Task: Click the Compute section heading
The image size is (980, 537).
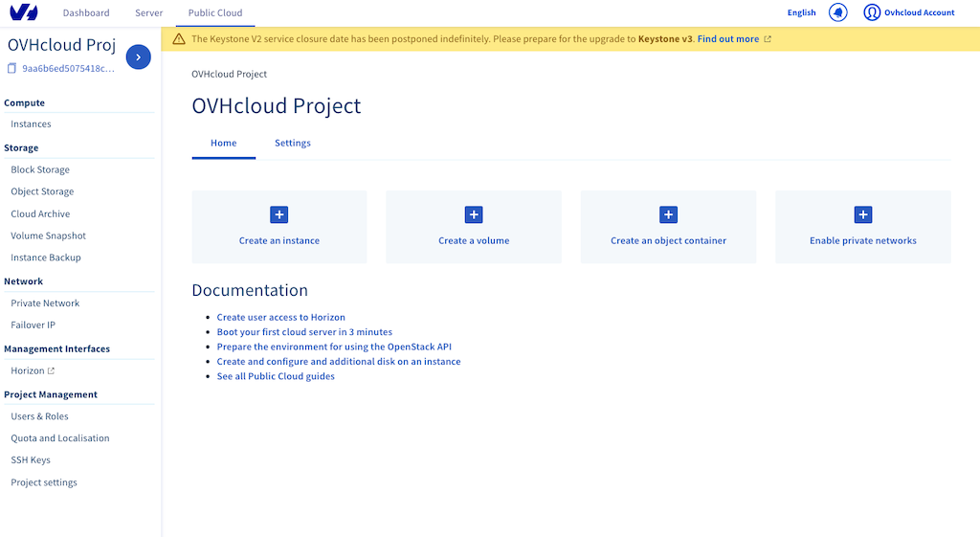Action: 24,102
